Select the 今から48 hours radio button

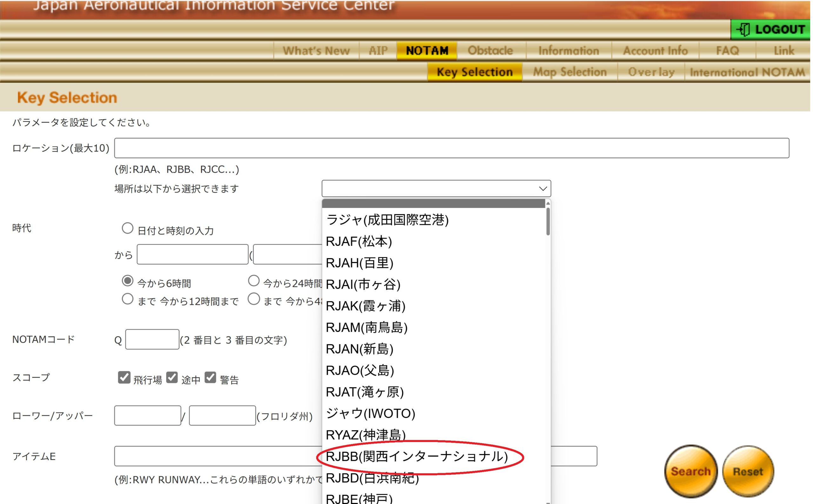[254, 299]
